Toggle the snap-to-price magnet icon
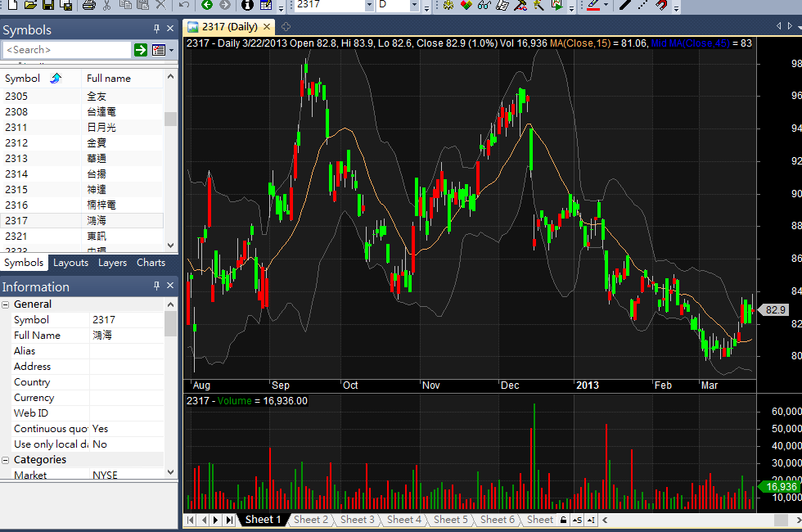This screenshot has height=532, width=802. [662, 5]
